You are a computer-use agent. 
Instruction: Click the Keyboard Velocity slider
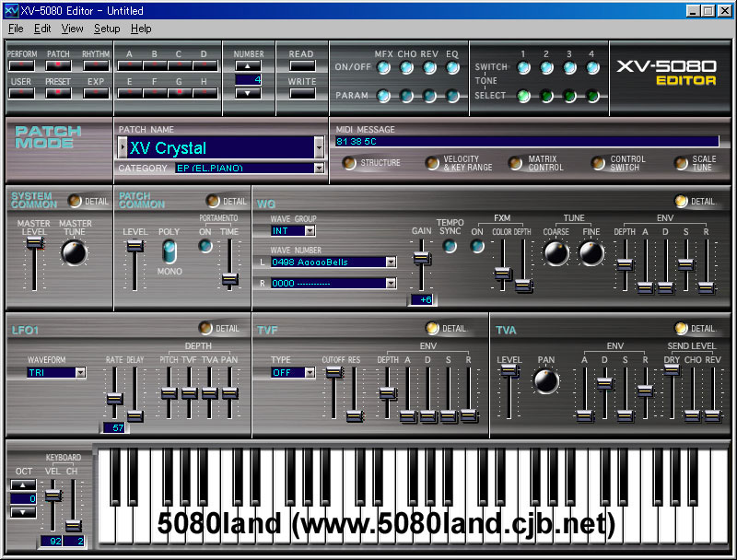click(53, 496)
